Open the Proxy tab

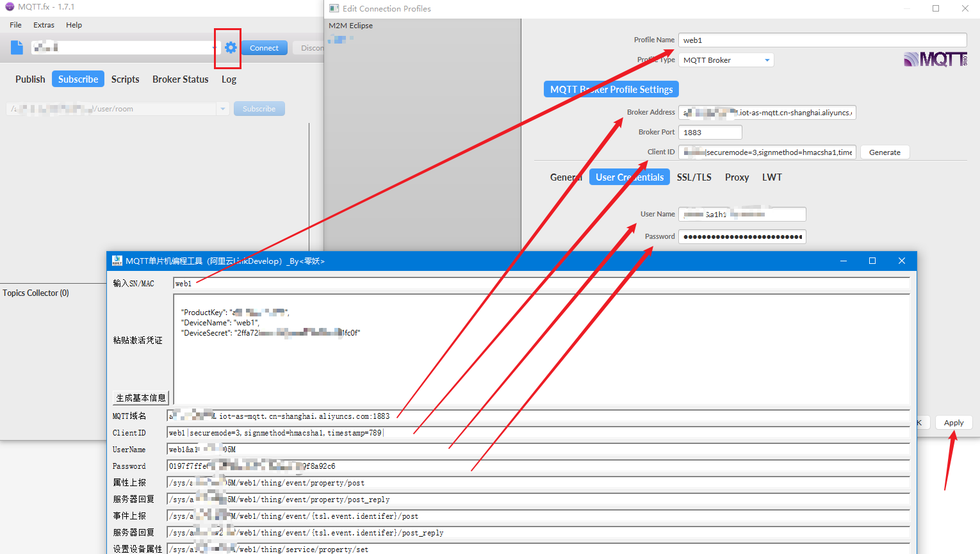coord(737,177)
